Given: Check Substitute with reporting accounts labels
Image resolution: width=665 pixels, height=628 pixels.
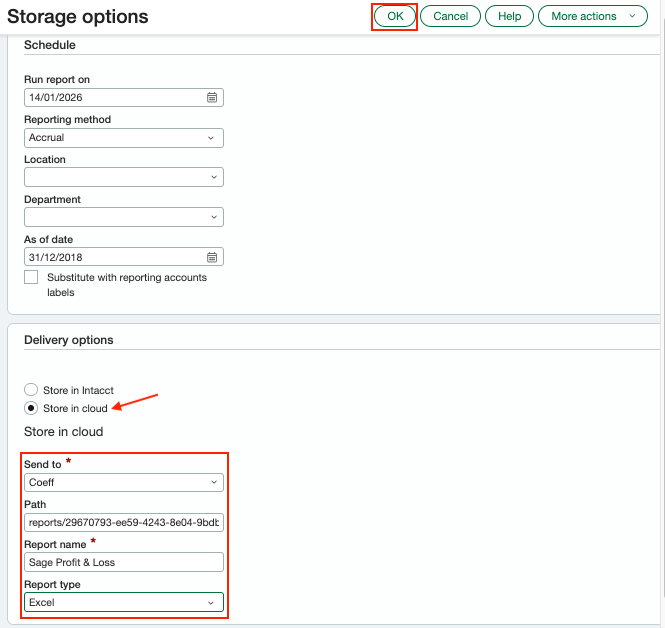Looking at the screenshot, I should 32,278.
